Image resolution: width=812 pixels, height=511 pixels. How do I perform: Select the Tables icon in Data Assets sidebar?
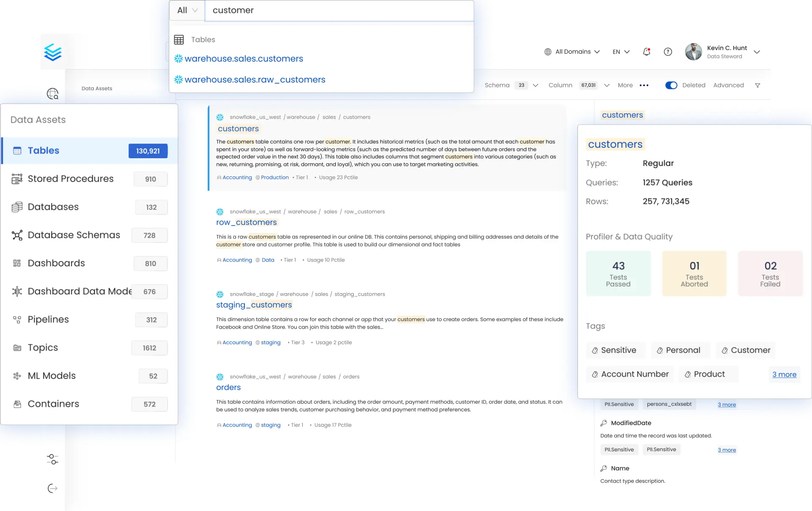[17, 151]
